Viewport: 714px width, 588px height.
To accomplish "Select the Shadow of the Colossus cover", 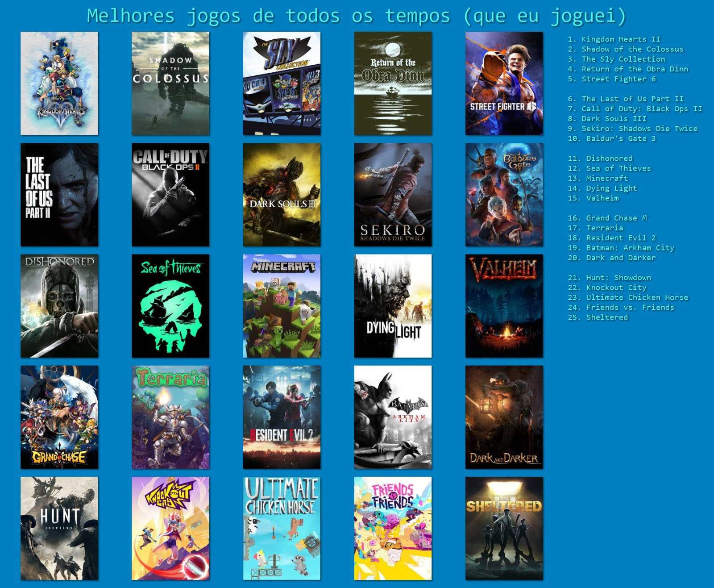I will pyautogui.click(x=170, y=83).
